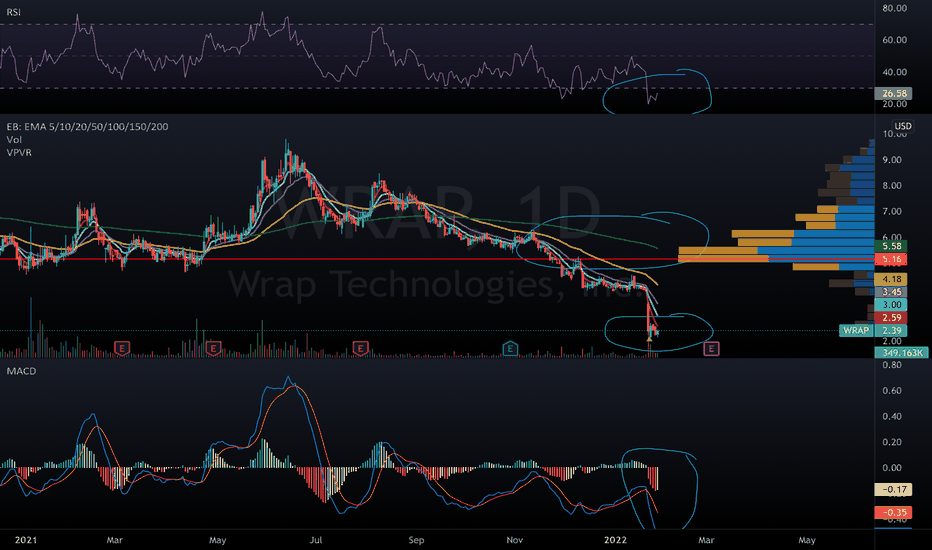Click the green 5.58 price label

(x=891, y=246)
